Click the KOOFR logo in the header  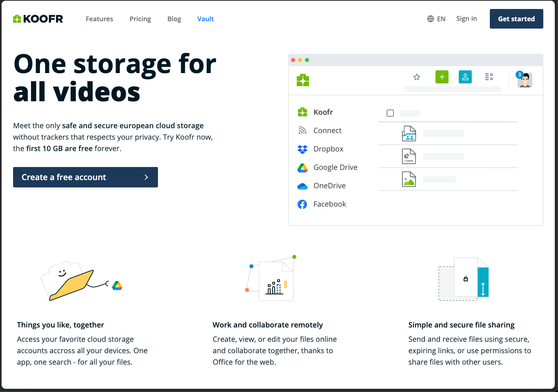(38, 19)
